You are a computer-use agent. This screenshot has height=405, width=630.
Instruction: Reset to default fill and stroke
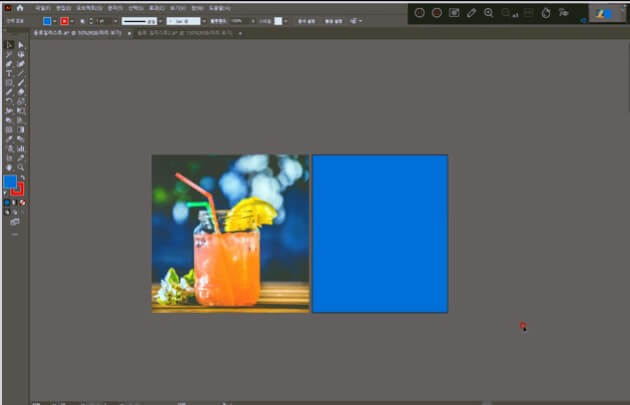pos(6,193)
